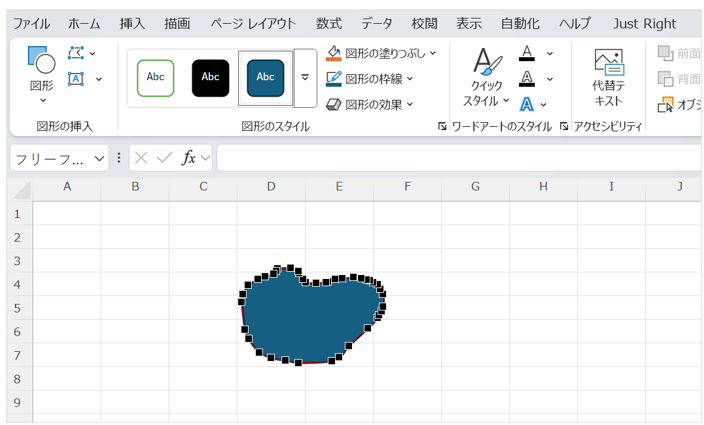Select row 9 header

point(18,402)
